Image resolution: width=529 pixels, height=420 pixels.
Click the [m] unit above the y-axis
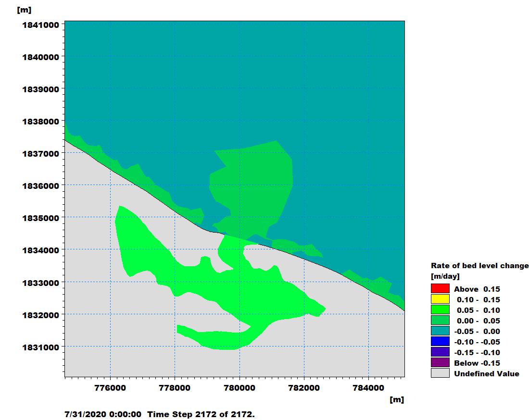point(24,10)
